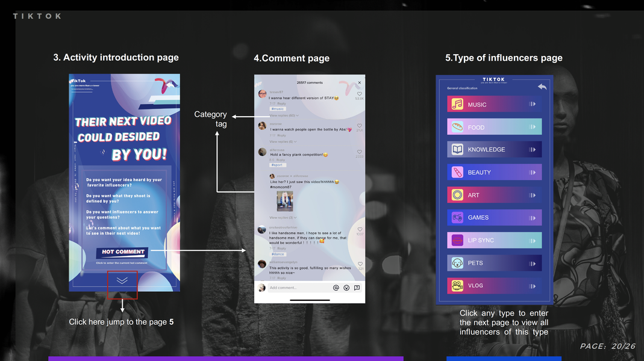Expand the FOOD row arrow
The width and height of the screenshot is (644, 361).
pos(533,127)
